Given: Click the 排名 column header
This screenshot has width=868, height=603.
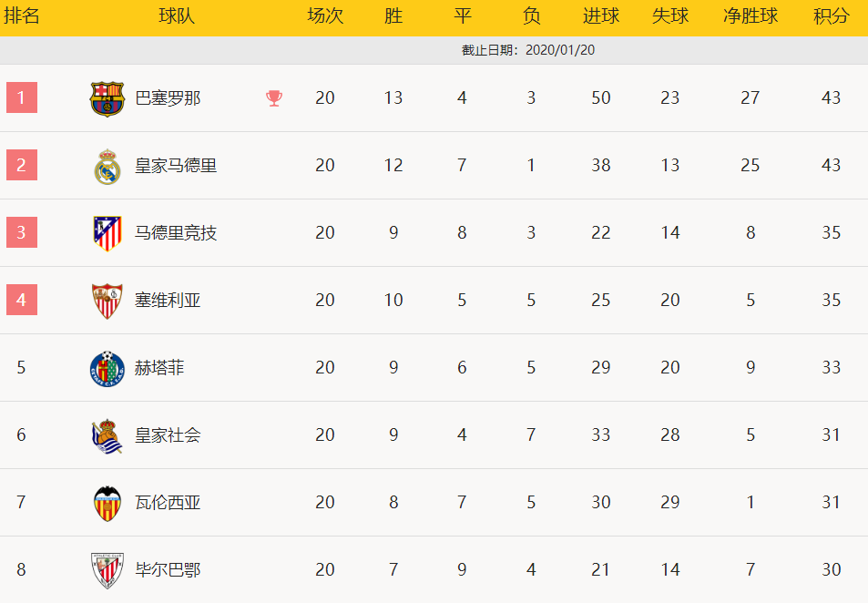Looking at the screenshot, I should [21, 16].
